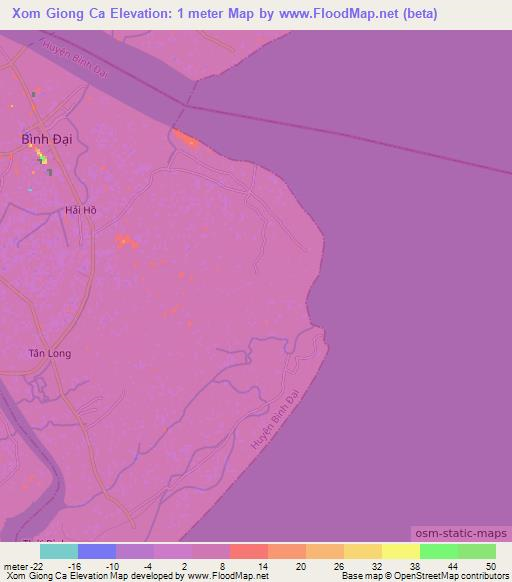This screenshot has height=582, width=512.
Task: Click the footer text developed by www.FloodMap.net
Action: point(200,576)
